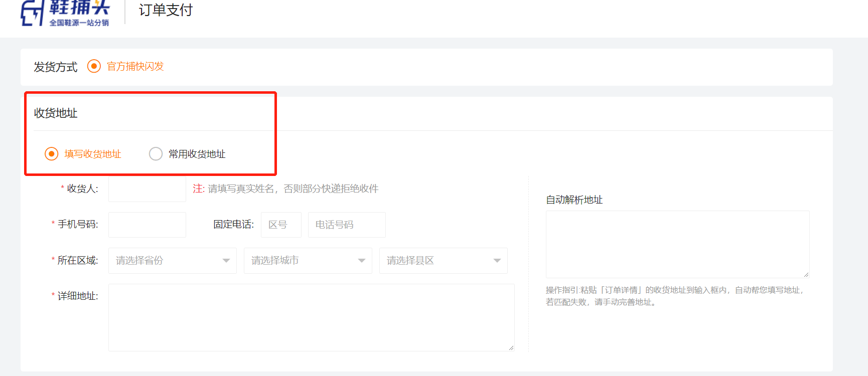Screen dimensions: 868x376
Task: Click the 收货人 name input field
Action: tap(147, 189)
